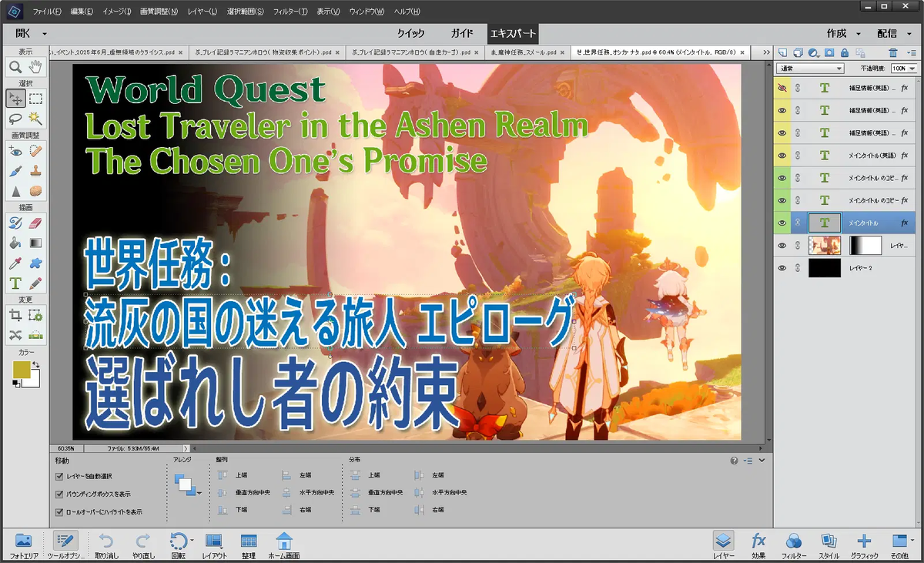Open the フィルター(T) menu
This screenshot has height=563, width=924.
(290, 12)
